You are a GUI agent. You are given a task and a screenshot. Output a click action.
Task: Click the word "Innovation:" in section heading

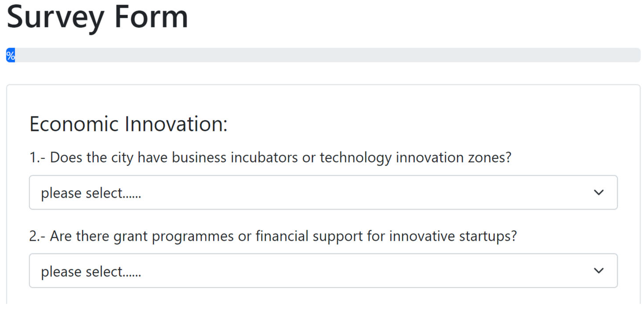[x=176, y=124]
